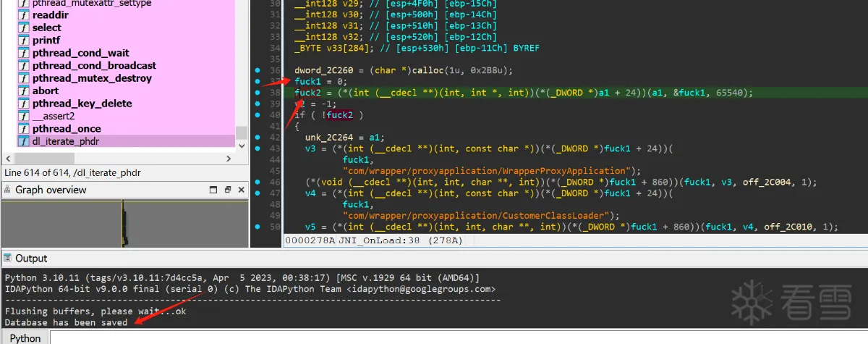The width and height of the screenshot is (868, 344).
Task: Toggle breakpoint dot on line 39
Action: [258, 104]
